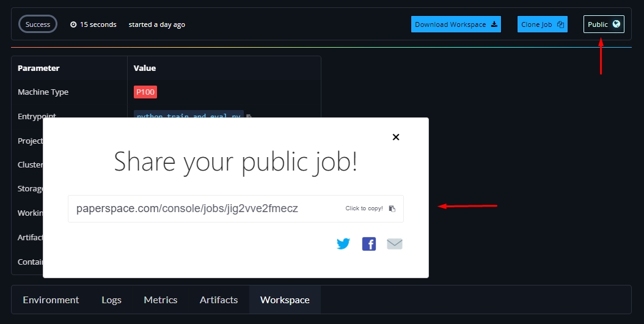Viewport: 644px width, 324px height.
Task: Click the Success status badge
Action: pyautogui.click(x=38, y=24)
